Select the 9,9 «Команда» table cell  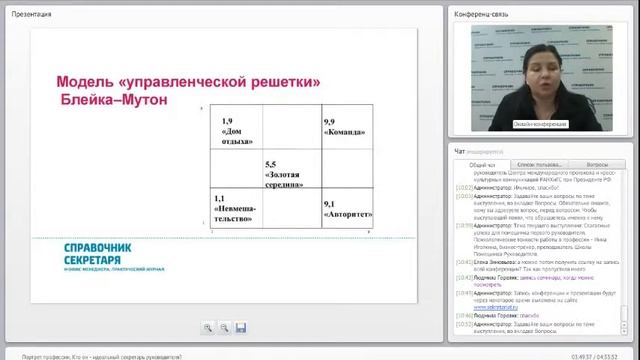click(347, 127)
